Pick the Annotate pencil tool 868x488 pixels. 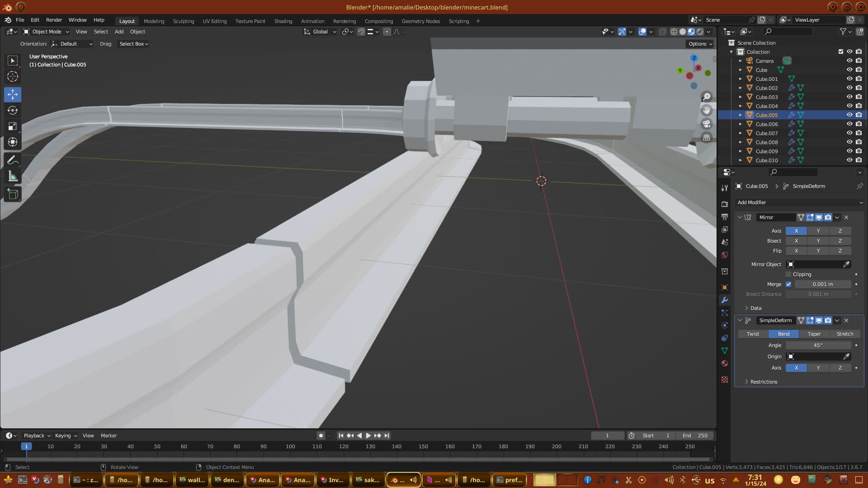point(13,160)
